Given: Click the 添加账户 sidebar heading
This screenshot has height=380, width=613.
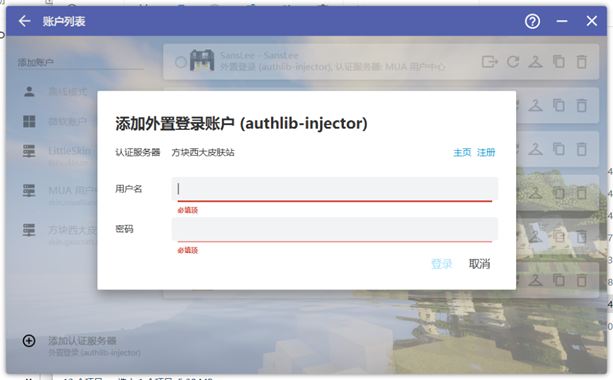Looking at the screenshot, I should (36, 63).
